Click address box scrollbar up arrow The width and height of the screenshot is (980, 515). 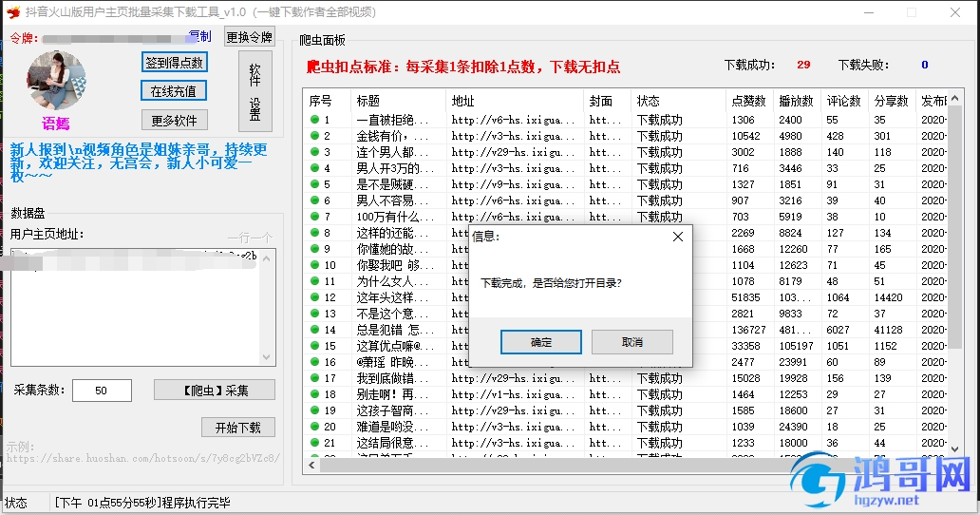coord(267,257)
